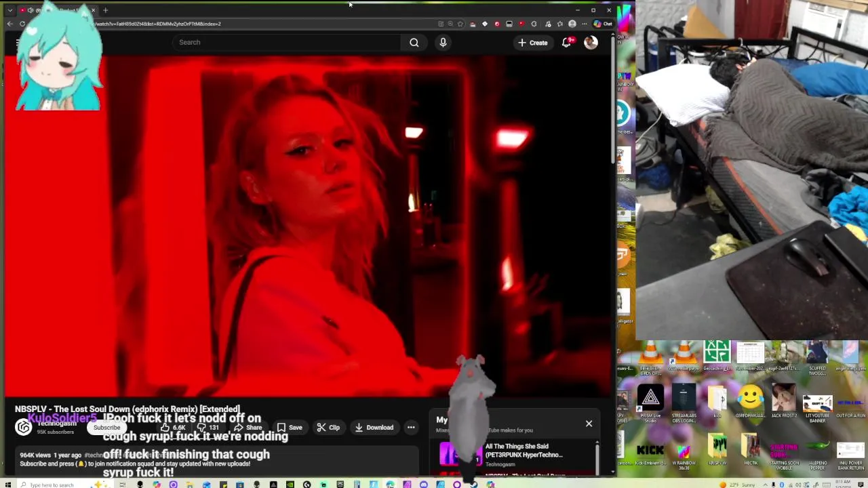Image resolution: width=868 pixels, height=488 pixels.
Task: Open Windows Start menu
Action: tap(9, 485)
